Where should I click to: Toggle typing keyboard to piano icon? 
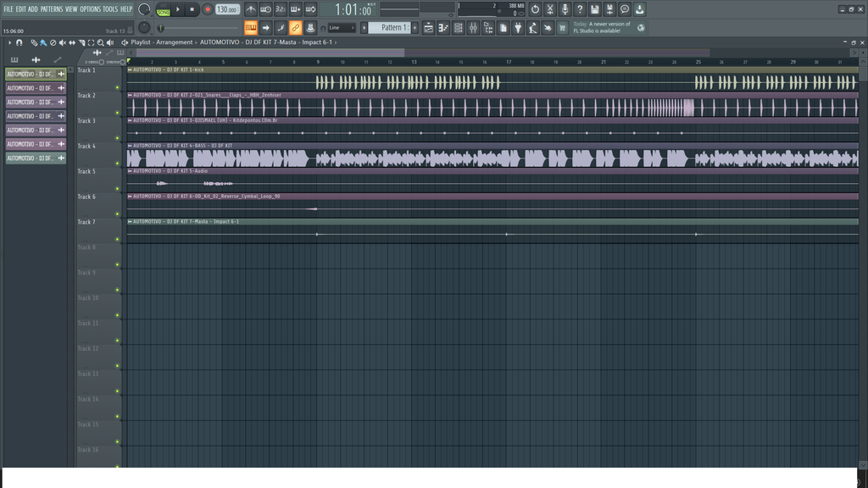coord(251,28)
